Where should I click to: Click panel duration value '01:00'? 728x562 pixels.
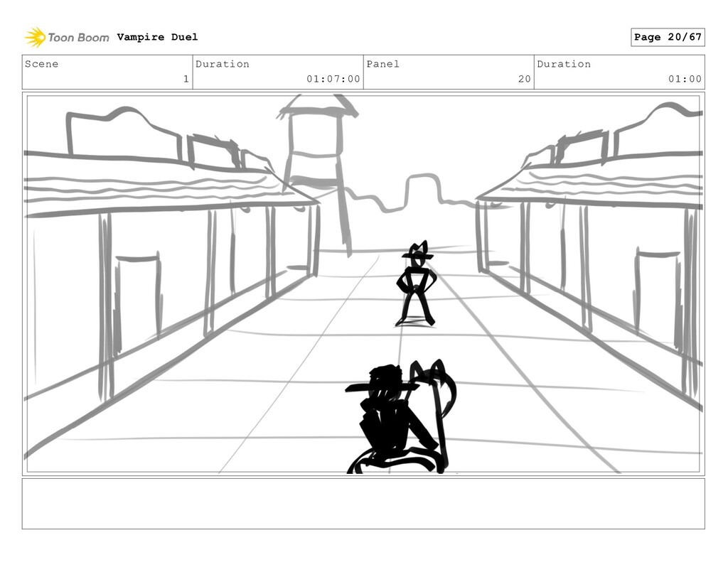coord(685,79)
